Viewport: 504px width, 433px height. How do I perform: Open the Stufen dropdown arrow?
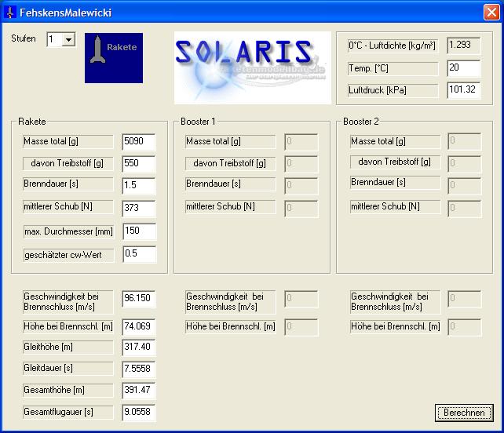(x=68, y=40)
